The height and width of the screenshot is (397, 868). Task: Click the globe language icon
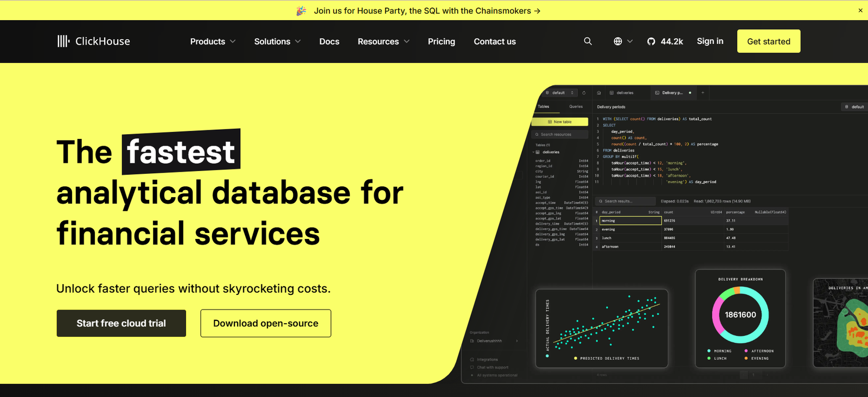click(618, 41)
